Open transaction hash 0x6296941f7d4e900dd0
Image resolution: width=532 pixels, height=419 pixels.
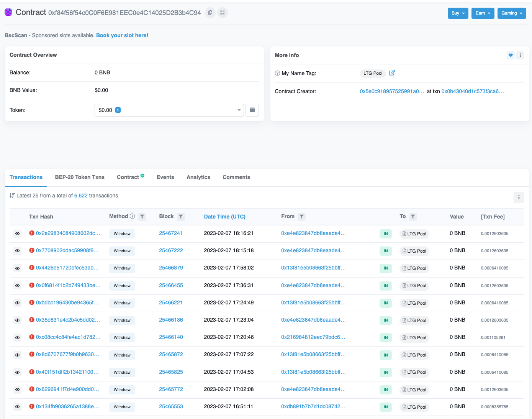[67, 389]
